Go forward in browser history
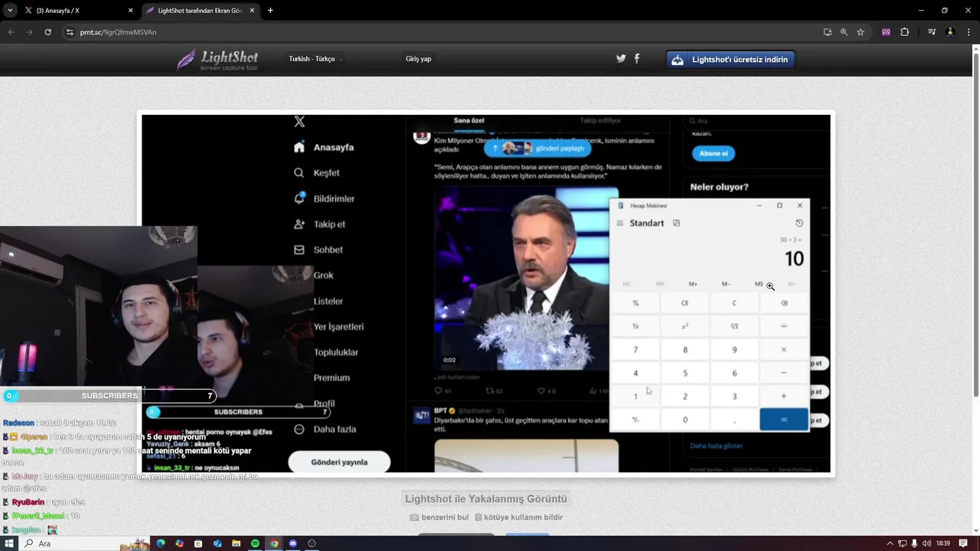This screenshot has height=551, width=980. pyautogui.click(x=29, y=32)
